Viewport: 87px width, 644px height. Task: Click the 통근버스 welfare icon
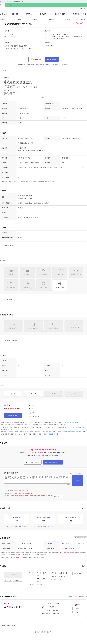(x=11, y=272)
